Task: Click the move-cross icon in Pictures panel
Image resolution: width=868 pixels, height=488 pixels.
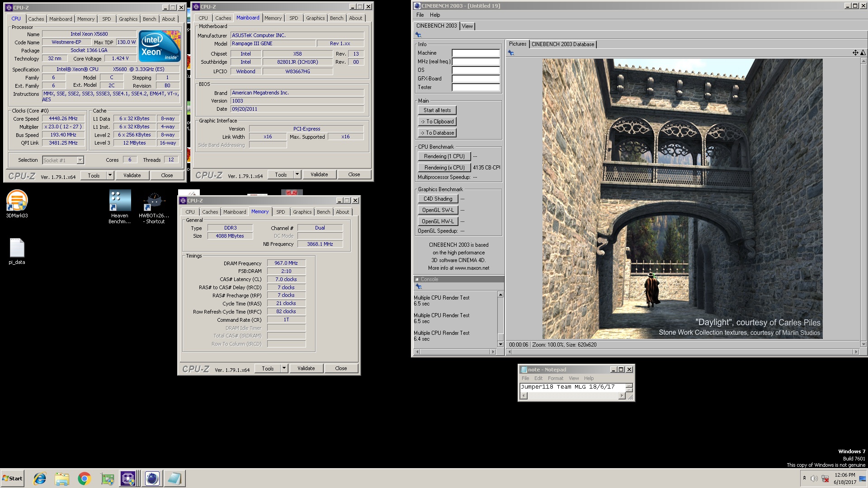Action: 855,53
